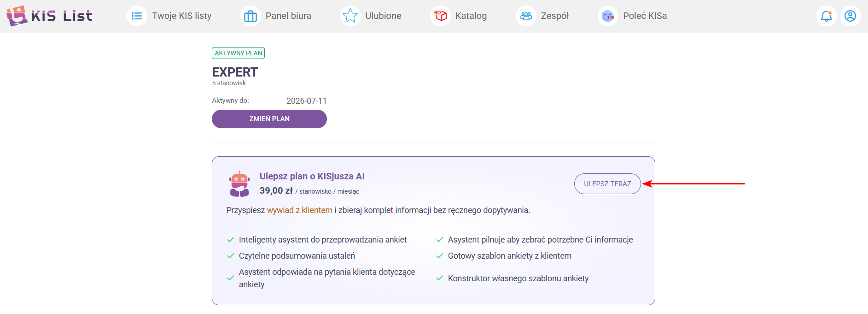Screen dimensions: 868x314
Task: Click the checkmark beside "Czytelne podsumowania ustaleń"
Action: click(x=231, y=256)
